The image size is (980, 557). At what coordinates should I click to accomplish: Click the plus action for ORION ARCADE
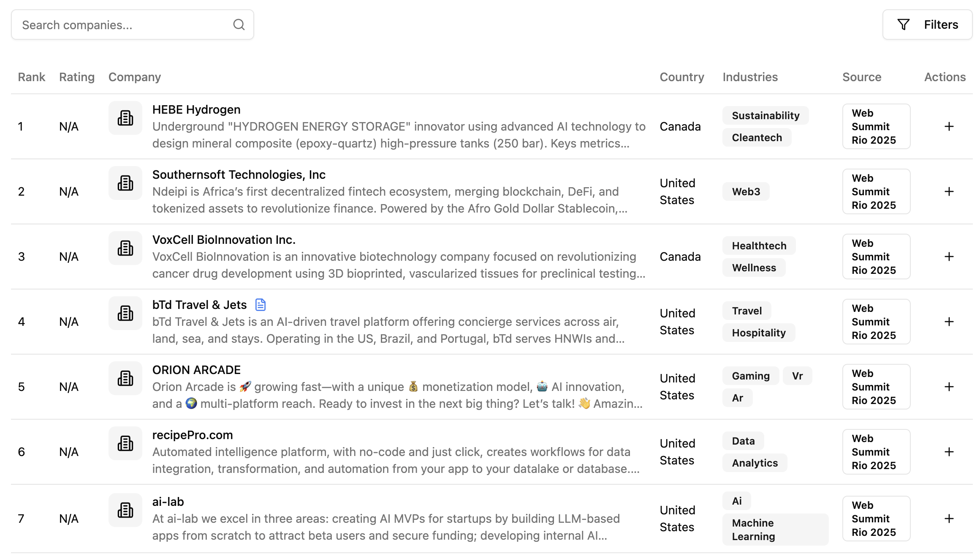coord(949,387)
